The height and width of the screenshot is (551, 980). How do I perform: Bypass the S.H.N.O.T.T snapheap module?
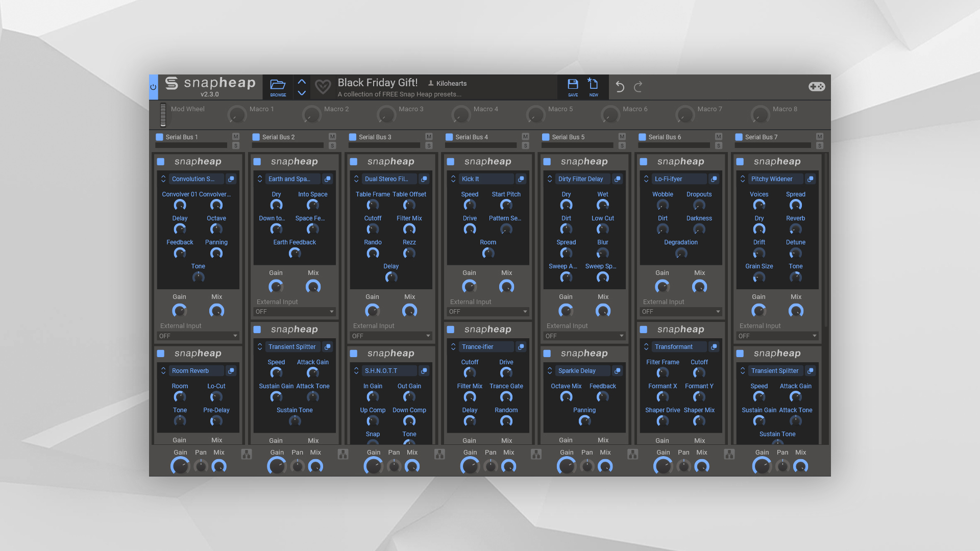click(x=354, y=354)
